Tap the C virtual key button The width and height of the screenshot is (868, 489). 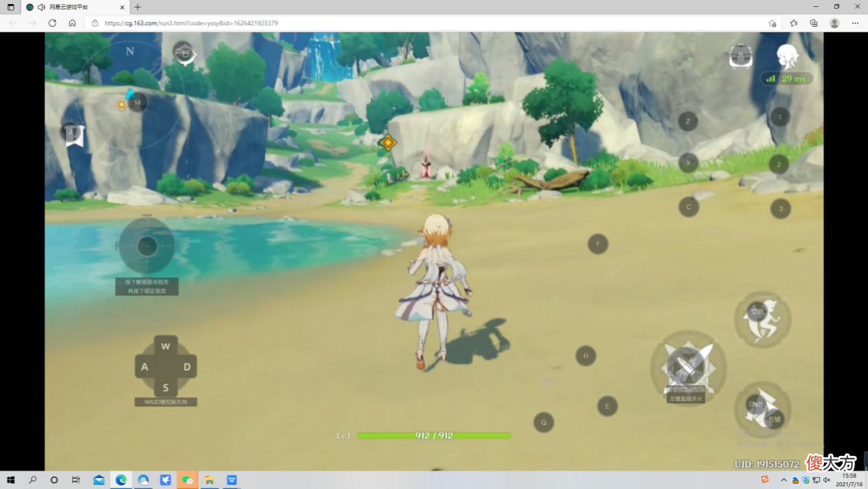coord(689,207)
